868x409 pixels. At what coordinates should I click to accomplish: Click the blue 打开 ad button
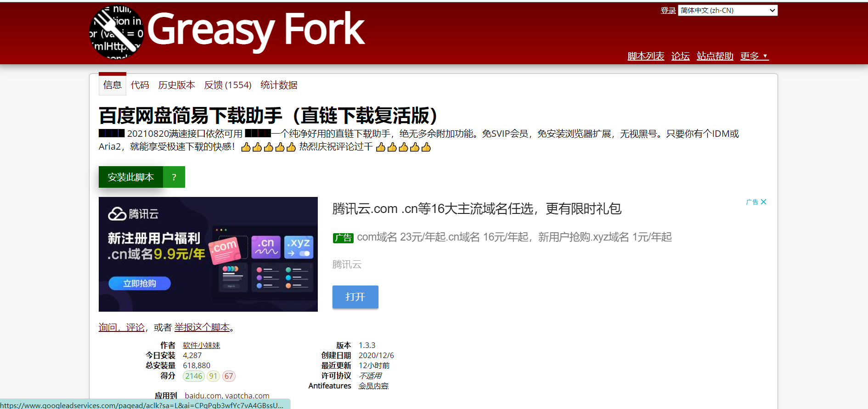(355, 297)
